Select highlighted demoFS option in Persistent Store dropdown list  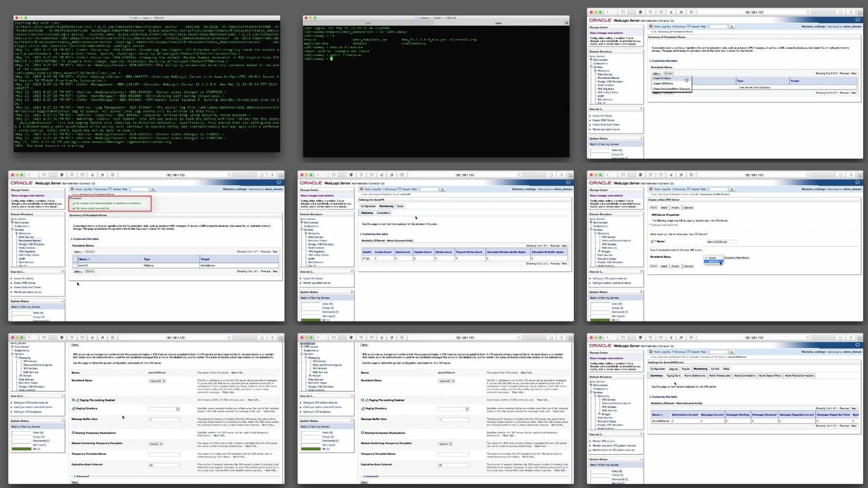click(x=714, y=262)
